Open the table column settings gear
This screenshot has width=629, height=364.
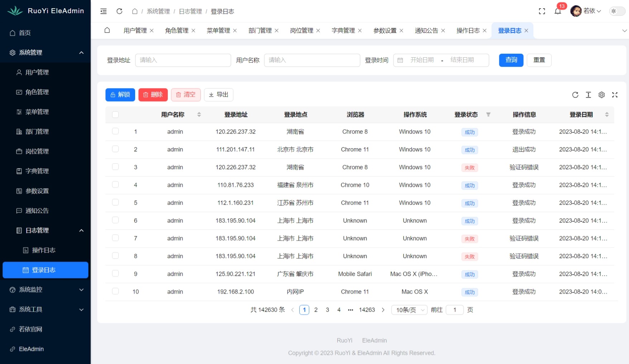[x=601, y=94]
